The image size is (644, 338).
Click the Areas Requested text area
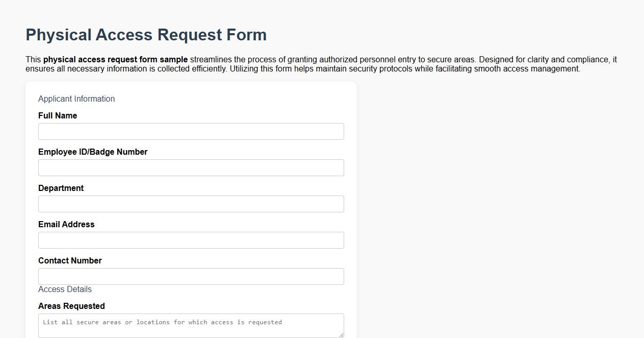[x=191, y=325]
